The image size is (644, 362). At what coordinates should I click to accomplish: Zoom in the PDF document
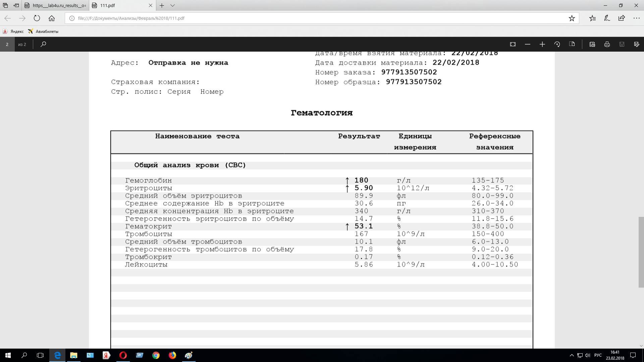click(x=542, y=44)
